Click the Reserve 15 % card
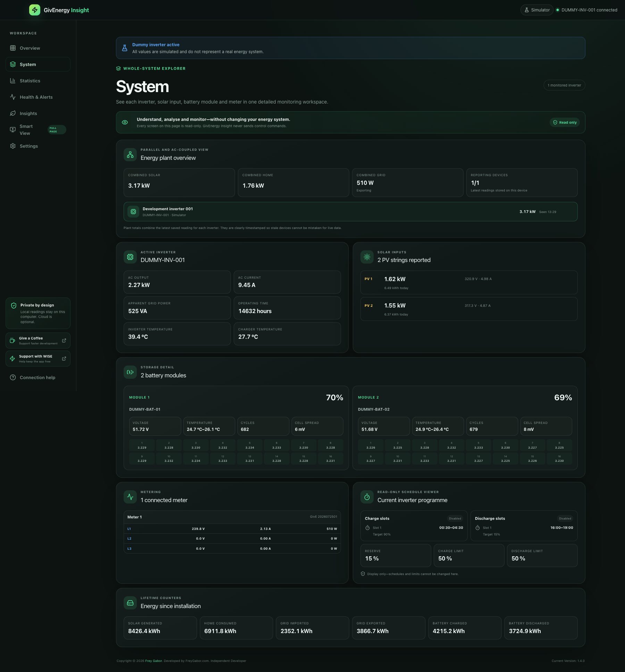This screenshot has height=672, width=625. (396, 555)
